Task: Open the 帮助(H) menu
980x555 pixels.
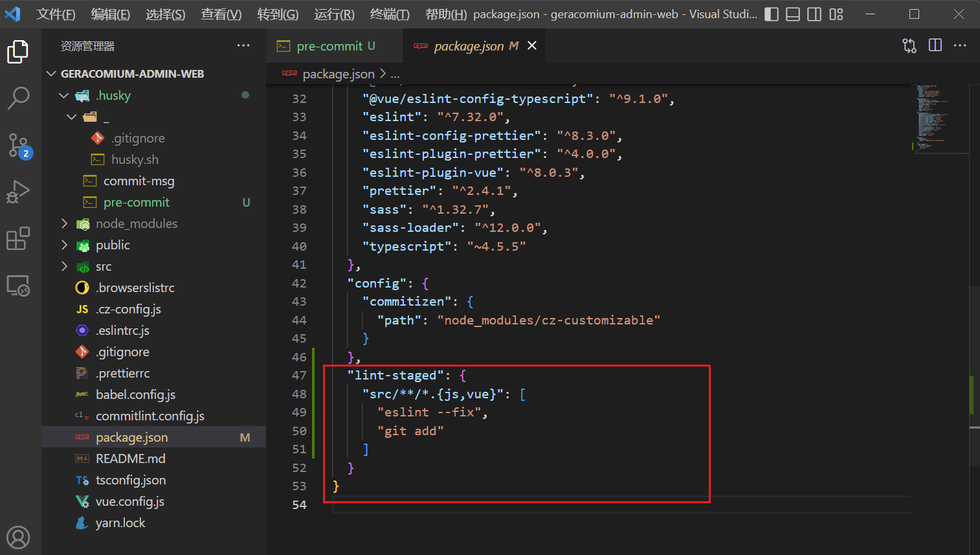Action: [x=446, y=14]
